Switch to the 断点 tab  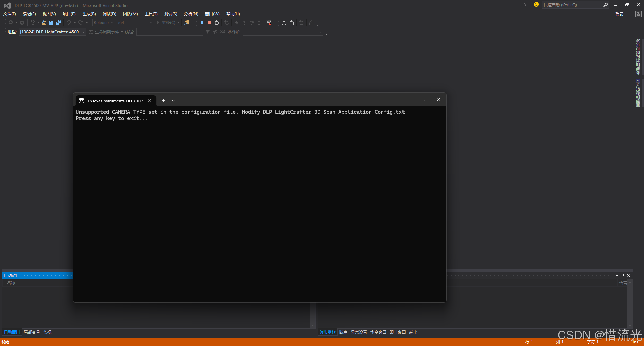[x=343, y=332]
